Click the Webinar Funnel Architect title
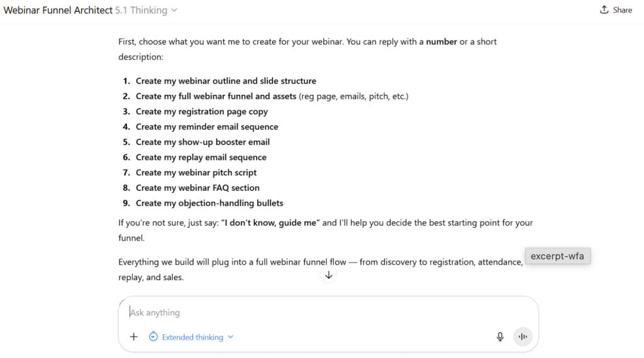 coord(58,10)
